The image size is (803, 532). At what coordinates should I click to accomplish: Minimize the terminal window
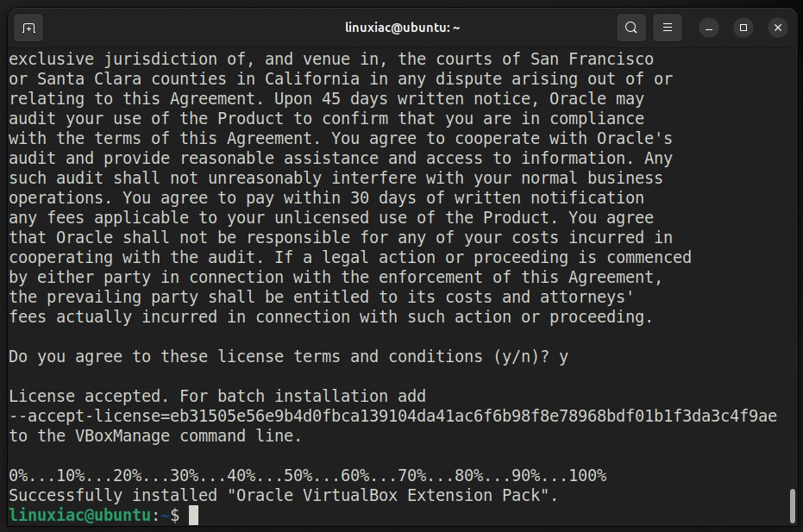709,28
